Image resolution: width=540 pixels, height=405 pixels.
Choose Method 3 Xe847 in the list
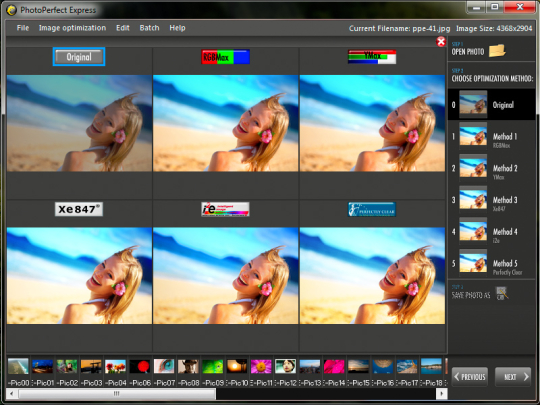pos(491,200)
